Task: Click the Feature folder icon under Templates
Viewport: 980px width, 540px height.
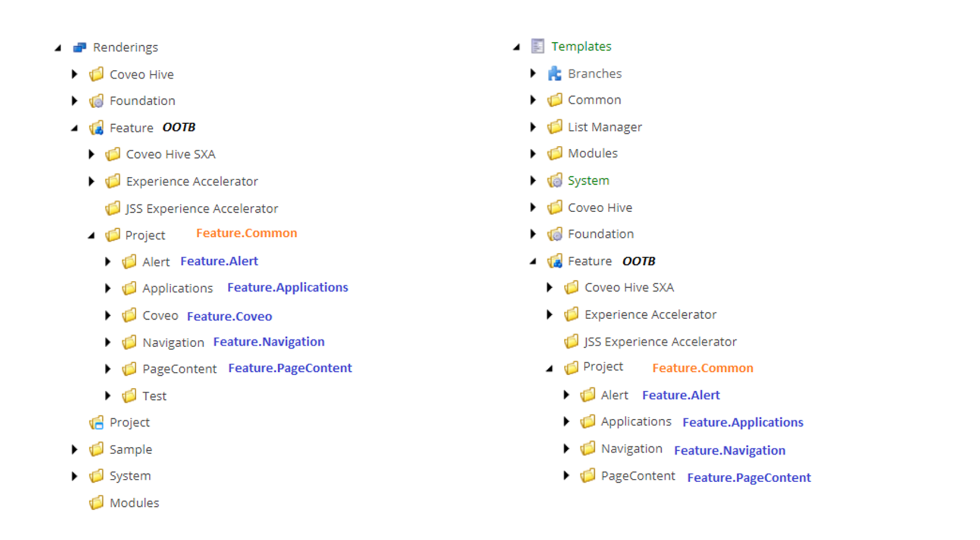Action: (x=554, y=261)
